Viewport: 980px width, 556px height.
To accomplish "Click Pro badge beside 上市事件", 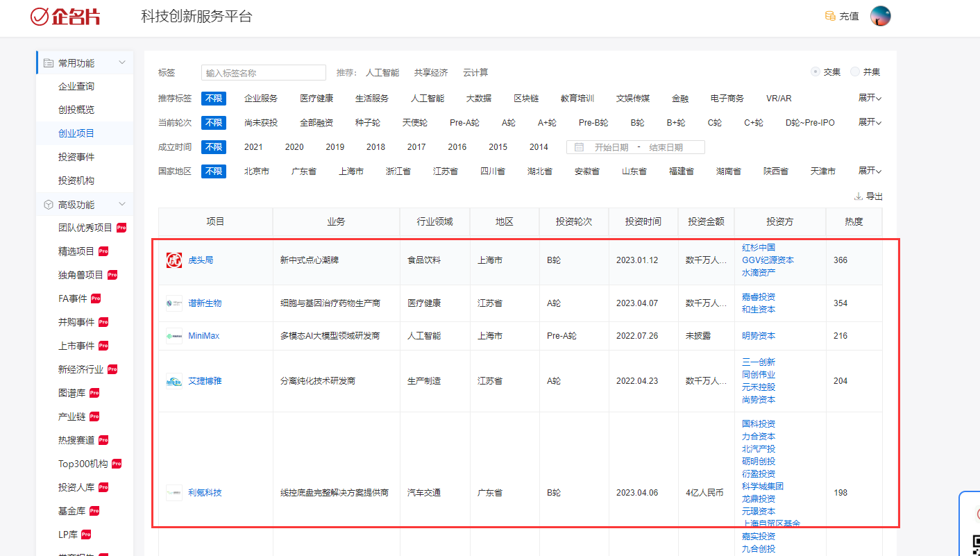I will click(x=103, y=346).
